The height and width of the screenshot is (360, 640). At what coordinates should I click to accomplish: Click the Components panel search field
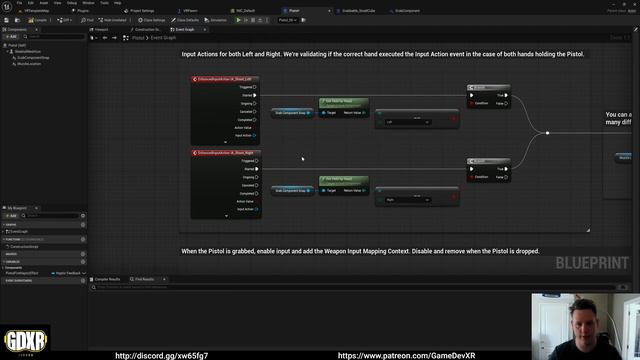(54, 37)
